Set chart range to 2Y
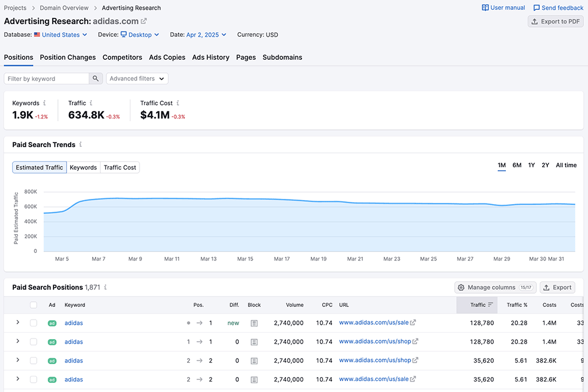The width and height of the screenshot is (588, 392). pyautogui.click(x=546, y=165)
